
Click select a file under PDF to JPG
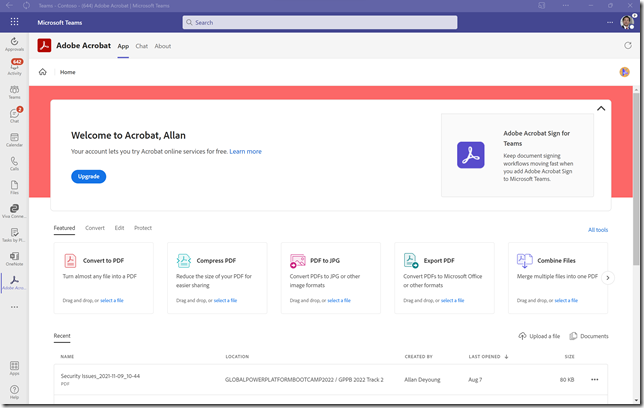[339, 301]
